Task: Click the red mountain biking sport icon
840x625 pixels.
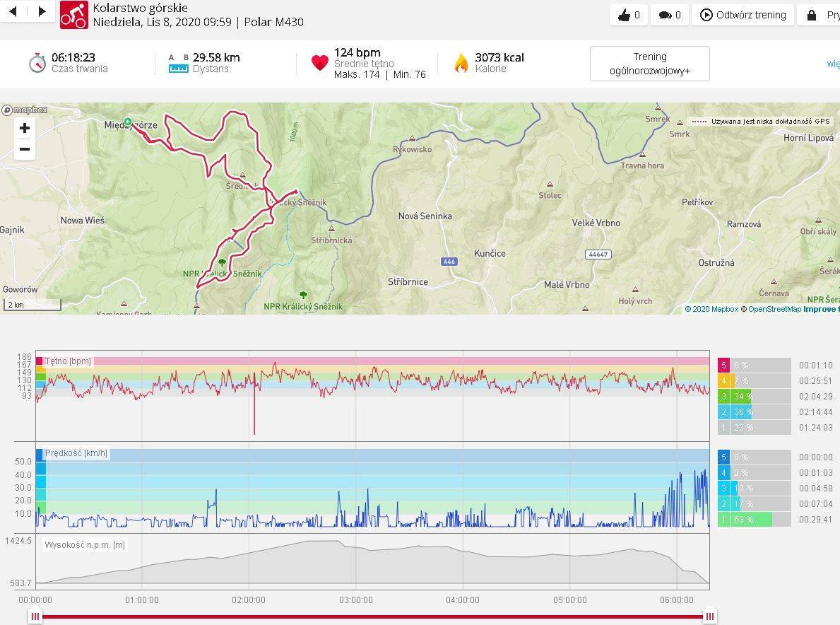Action: point(73,15)
